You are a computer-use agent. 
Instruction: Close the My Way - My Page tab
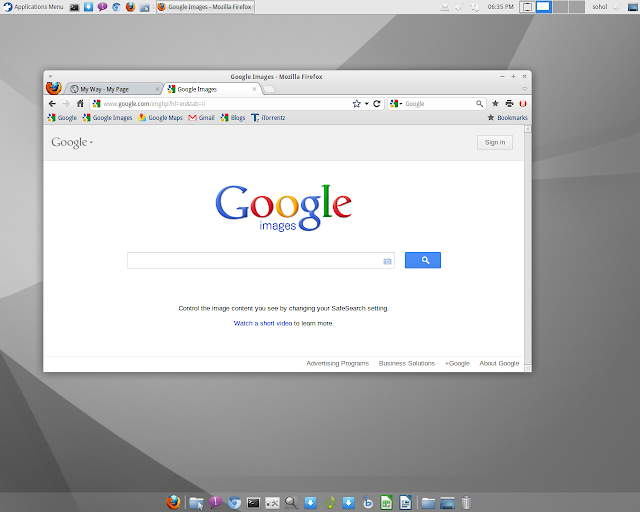[x=157, y=89]
